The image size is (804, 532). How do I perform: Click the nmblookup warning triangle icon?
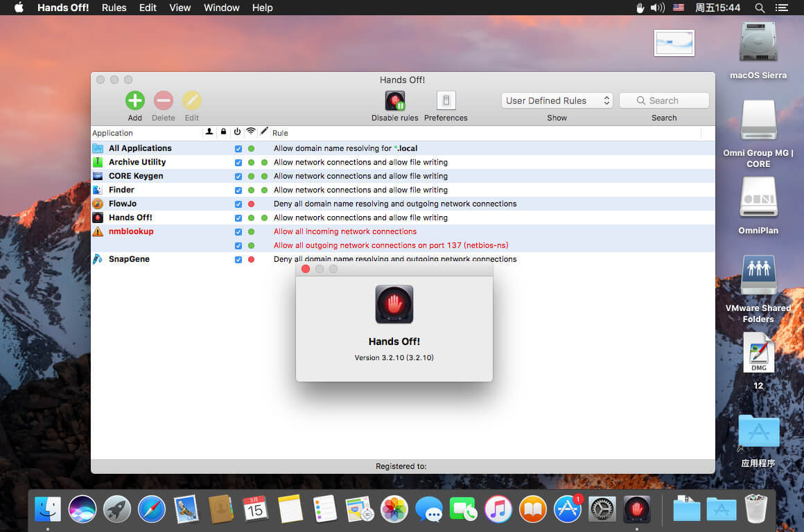click(98, 231)
